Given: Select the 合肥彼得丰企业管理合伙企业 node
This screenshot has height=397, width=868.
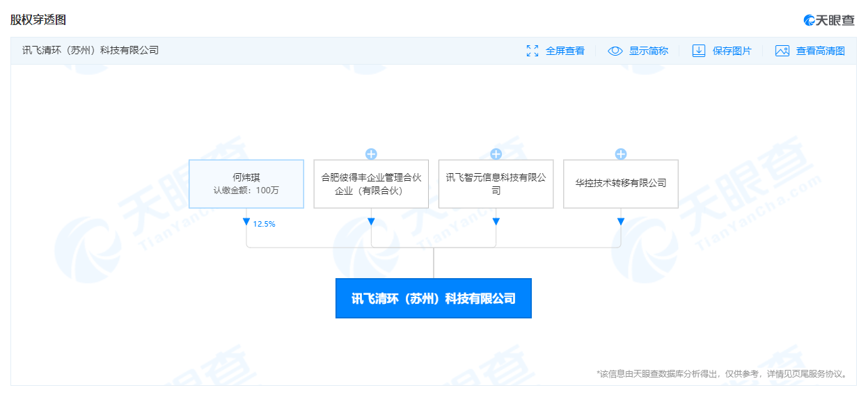Looking at the screenshot, I should point(371,184).
